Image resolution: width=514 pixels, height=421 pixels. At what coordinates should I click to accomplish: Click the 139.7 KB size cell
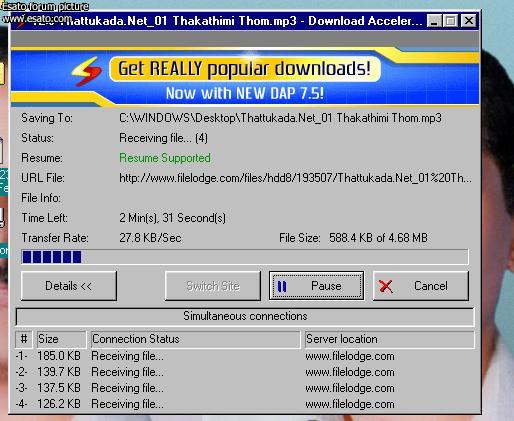tap(59, 372)
